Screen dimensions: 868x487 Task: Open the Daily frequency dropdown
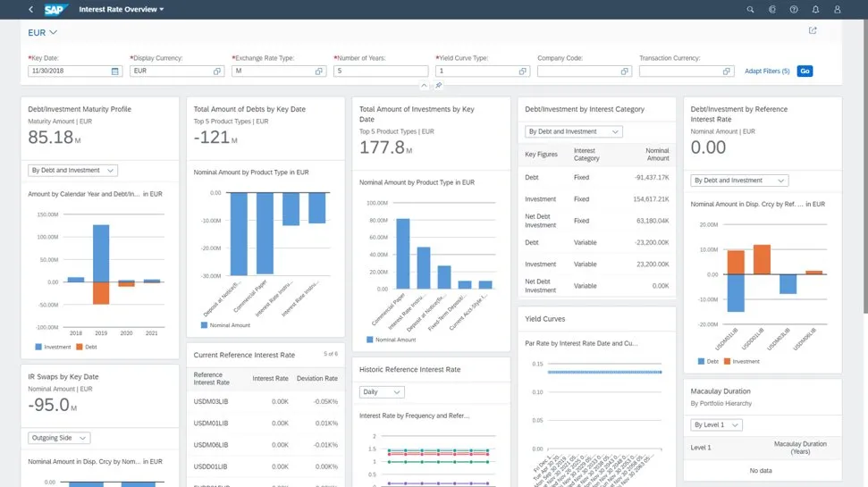tap(382, 391)
